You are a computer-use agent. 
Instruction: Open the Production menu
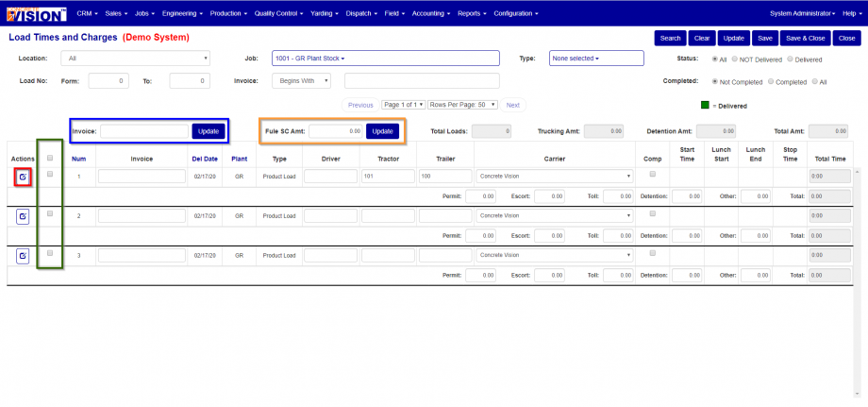click(228, 13)
